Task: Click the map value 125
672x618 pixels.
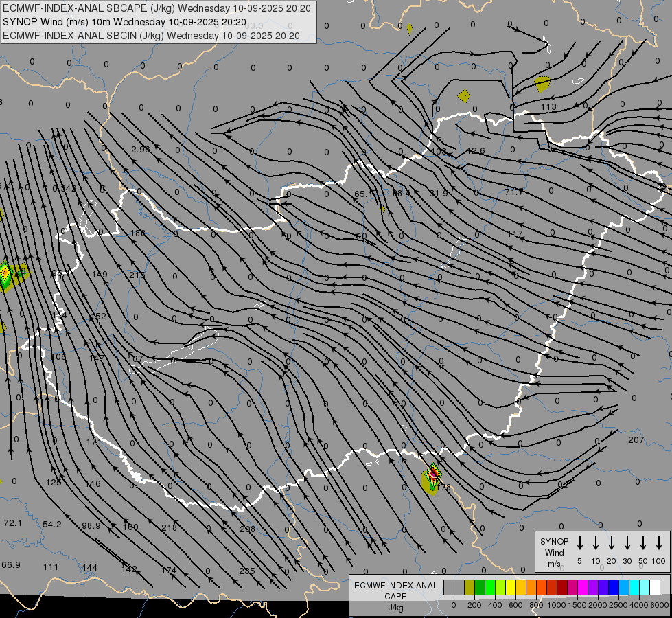Action: [54, 483]
